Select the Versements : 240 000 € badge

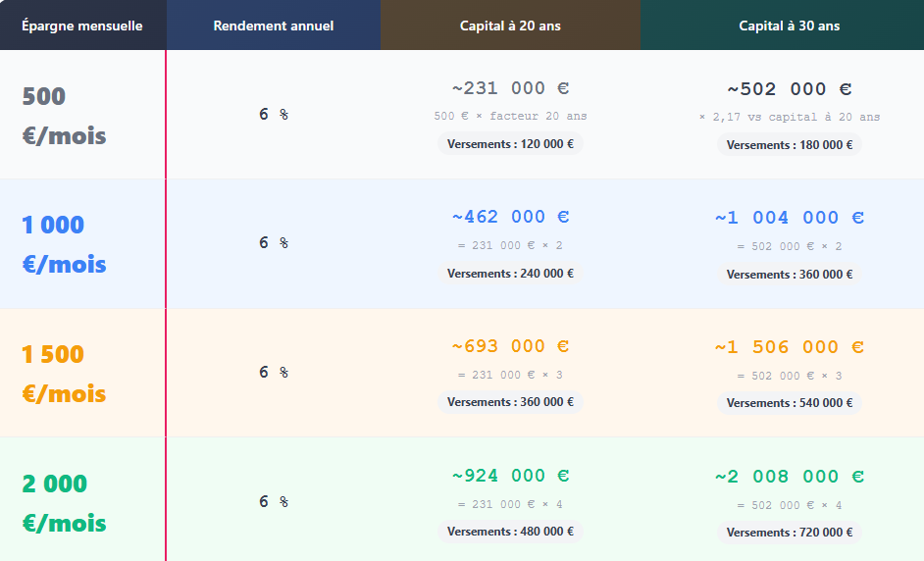tap(510, 274)
